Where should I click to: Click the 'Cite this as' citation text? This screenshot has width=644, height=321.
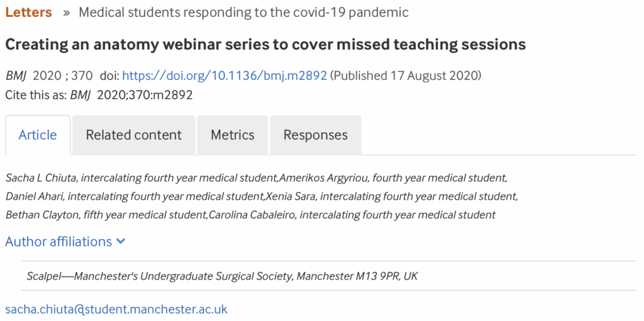(x=99, y=95)
